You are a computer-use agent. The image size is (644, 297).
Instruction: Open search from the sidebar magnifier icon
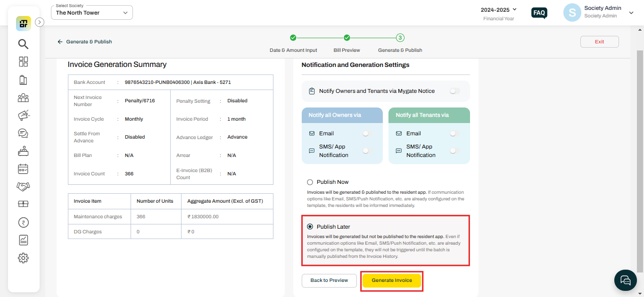[x=23, y=44]
